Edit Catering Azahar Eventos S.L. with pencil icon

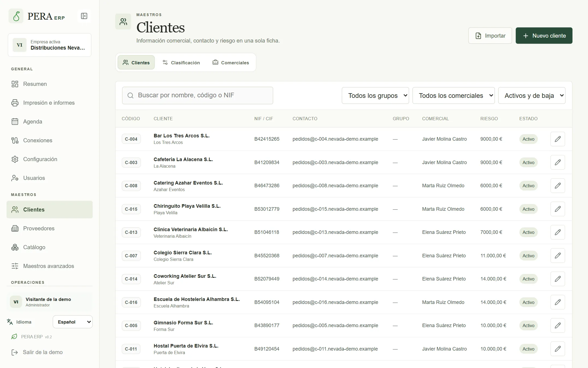tap(558, 186)
